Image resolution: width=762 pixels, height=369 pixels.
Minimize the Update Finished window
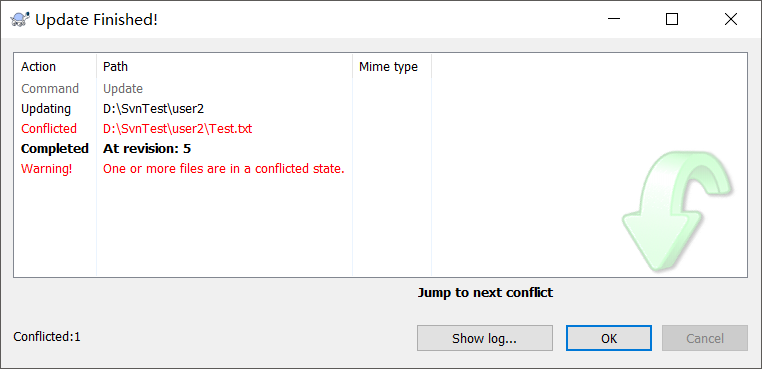[x=613, y=19]
